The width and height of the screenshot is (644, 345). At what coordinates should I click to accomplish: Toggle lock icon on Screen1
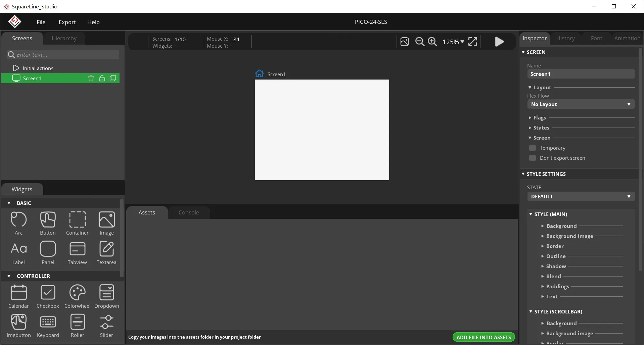(102, 78)
